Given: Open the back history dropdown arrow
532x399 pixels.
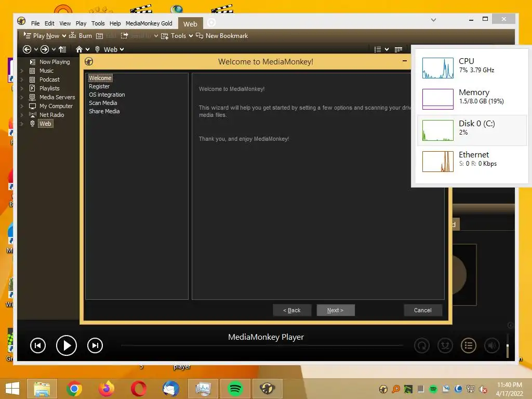Looking at the screenshot, I should (36, 49).
